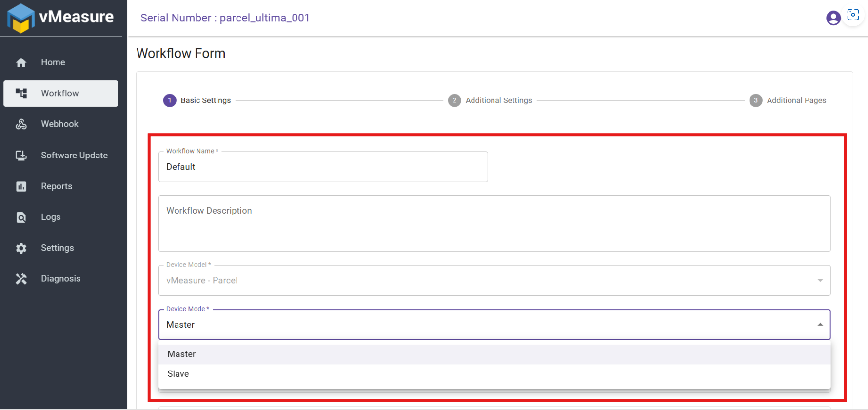Click into the Workflow Description text area
This screenshot has height=410, width=868.
pyautogui.click(x=494, y=224)
